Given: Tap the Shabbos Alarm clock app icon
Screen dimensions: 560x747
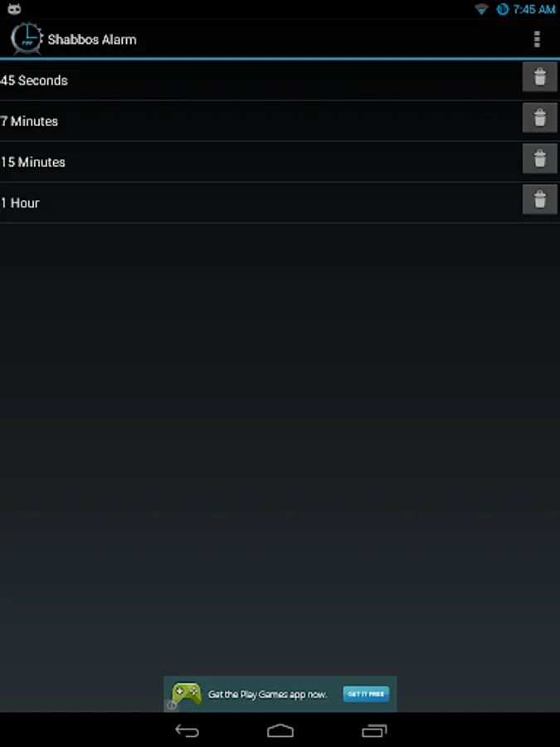Looking at the screenshot, I should coord(27,38).
